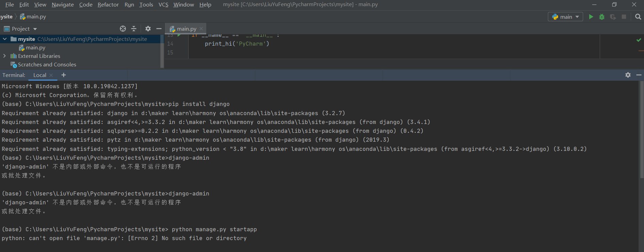This screenshot has height=252, width=644.
Task: Select opened file locate icon in Project
Action: coord(123,29)
